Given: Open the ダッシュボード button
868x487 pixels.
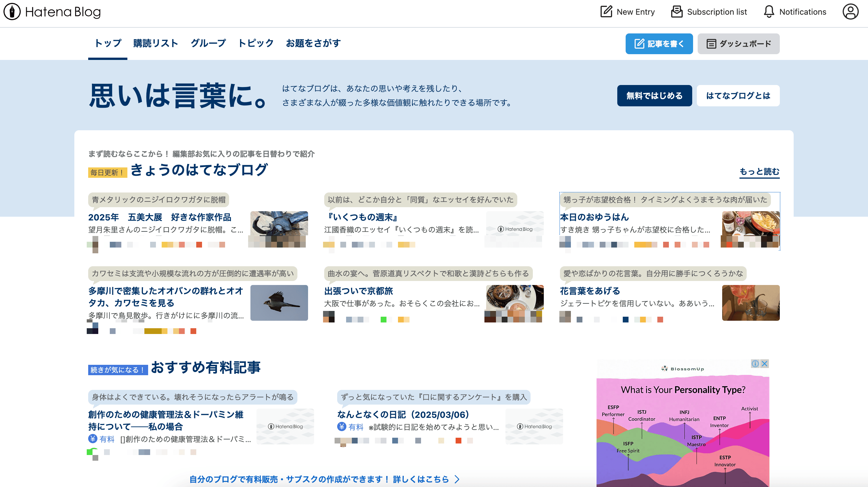Looking at the screenshot, I should pyautogui.click(x=738, y=44).
